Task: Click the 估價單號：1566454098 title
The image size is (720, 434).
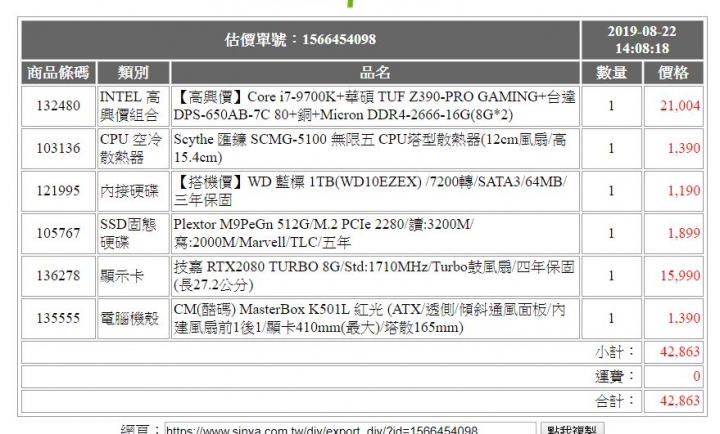Action: [300, 39]
